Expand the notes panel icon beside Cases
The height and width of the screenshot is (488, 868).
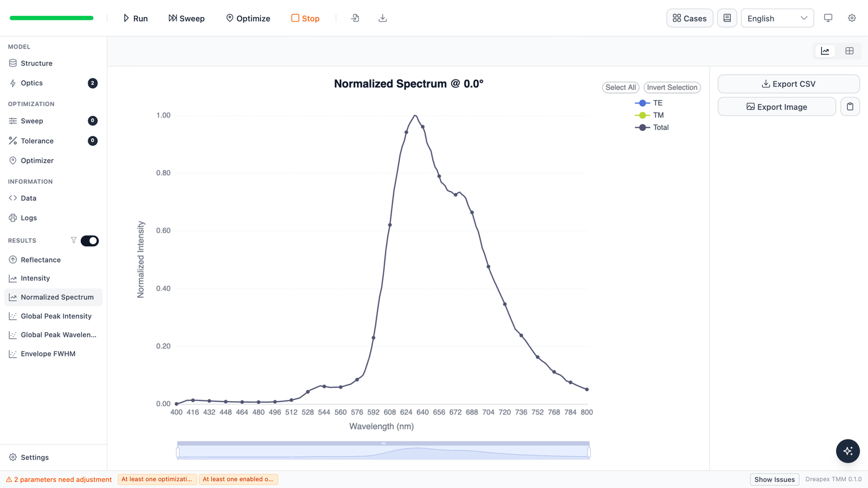[727, 18]
